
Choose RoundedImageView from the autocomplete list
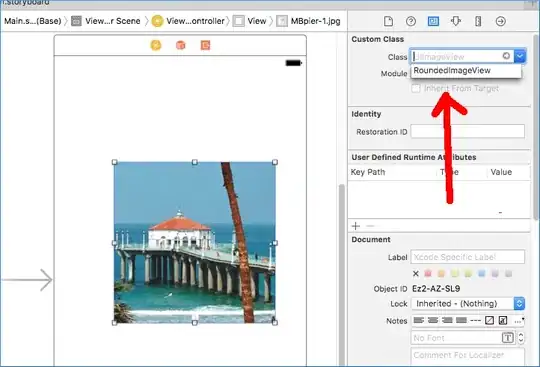466,71
